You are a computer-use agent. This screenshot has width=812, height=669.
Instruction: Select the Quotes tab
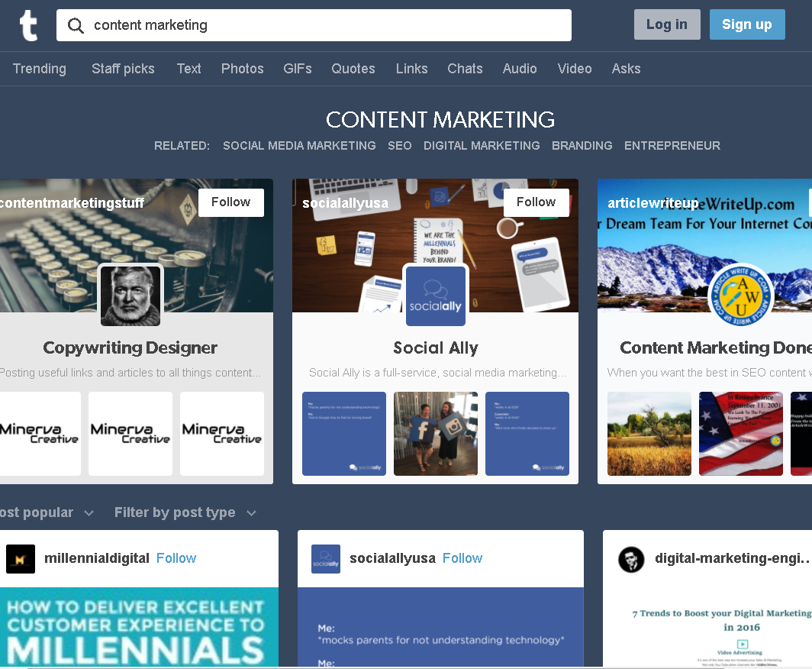(353, 69)
